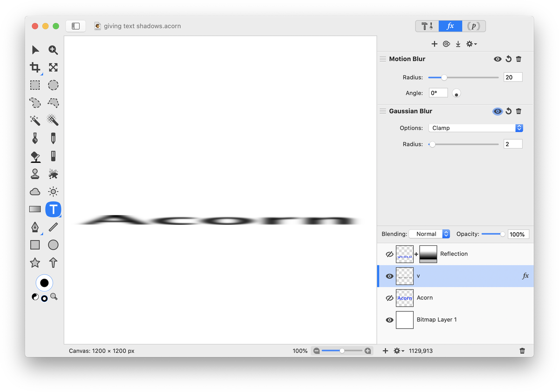This screenshot has height=392, width=559.
Task: Select the freehand Lasso tool
Action: (x=35, y=103)
